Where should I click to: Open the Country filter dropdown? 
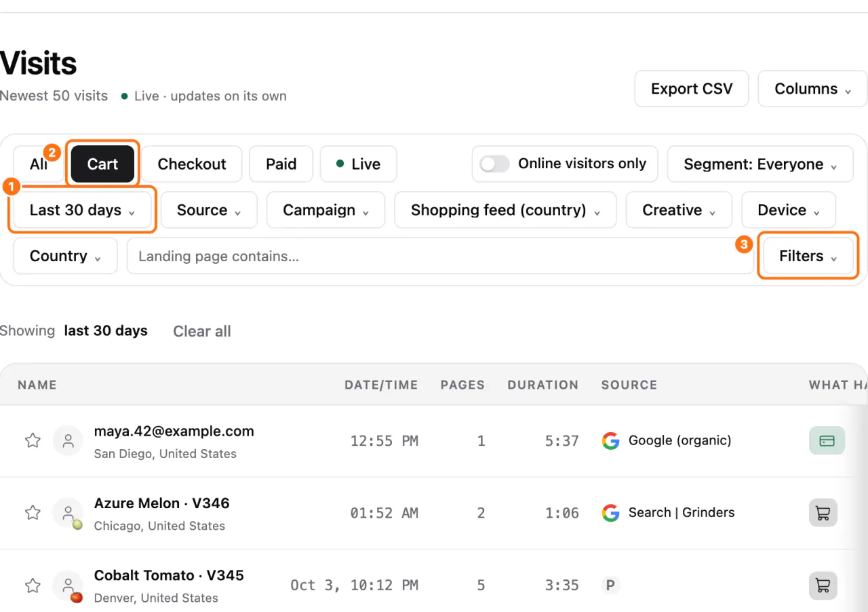65,256
